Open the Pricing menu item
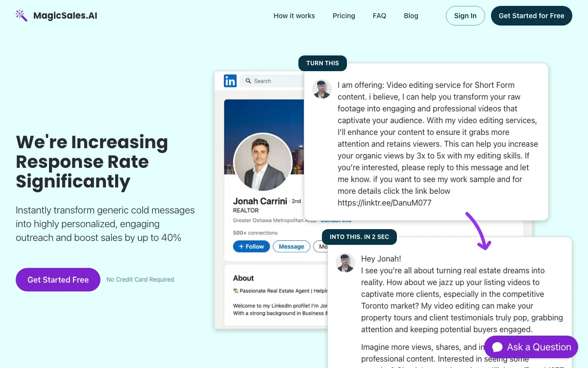 [344, 16]
